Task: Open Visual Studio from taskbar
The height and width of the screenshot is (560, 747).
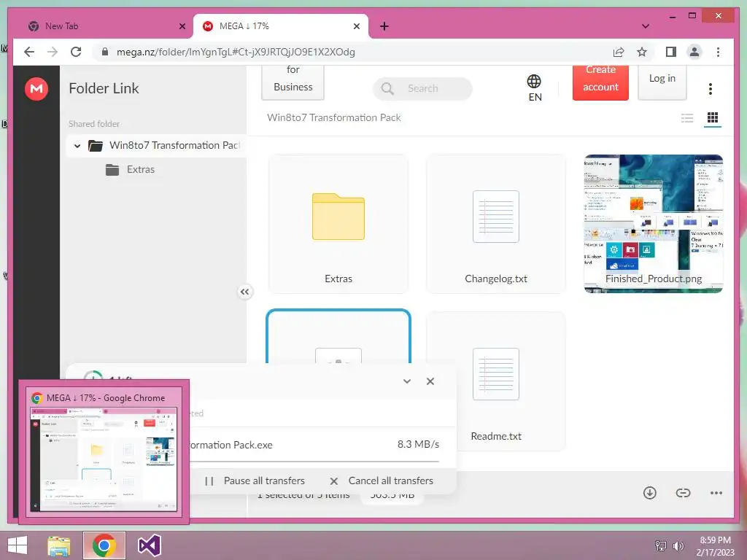Action: tap(149, 545)
